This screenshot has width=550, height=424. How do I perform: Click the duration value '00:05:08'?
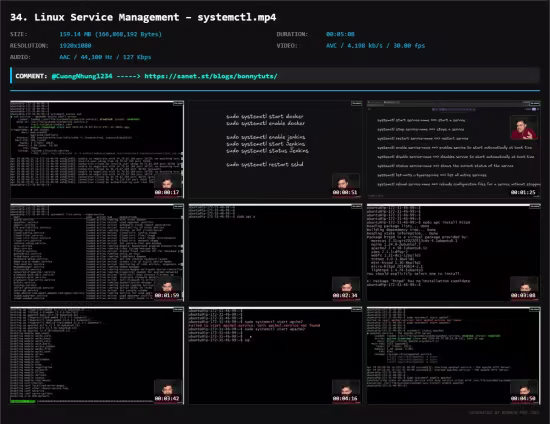[x=340, y=34]
